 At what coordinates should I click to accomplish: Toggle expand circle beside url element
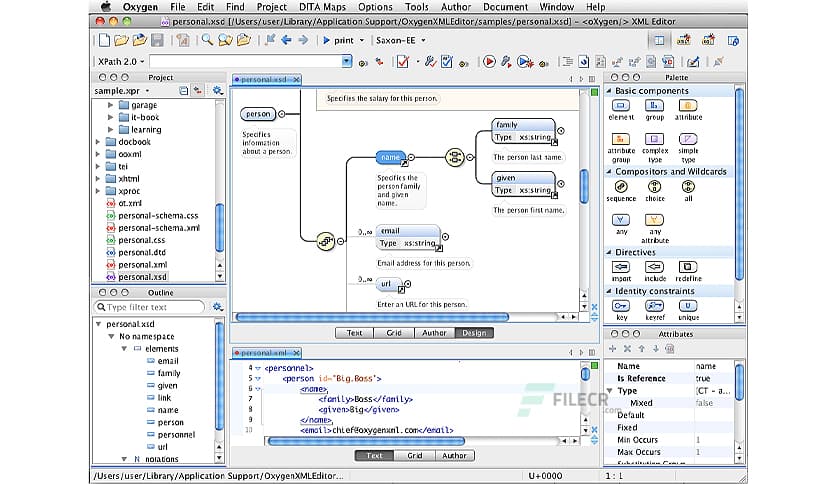coord(407,284)
